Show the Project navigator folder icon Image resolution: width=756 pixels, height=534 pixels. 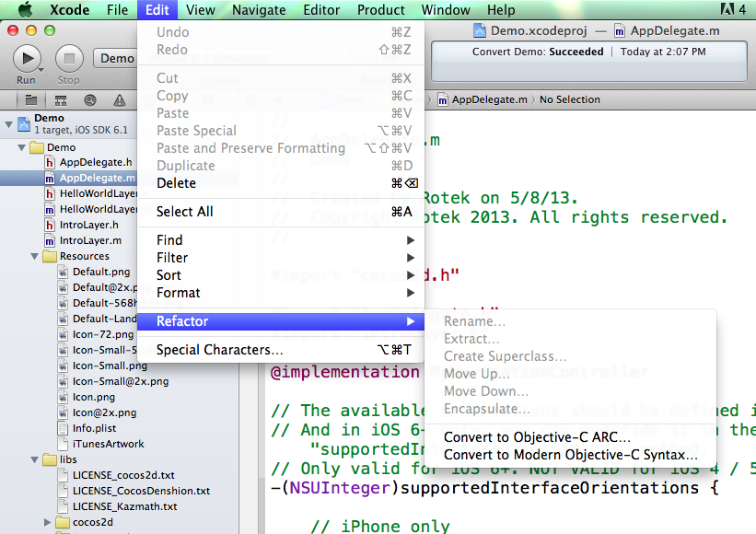coord(31,99)
